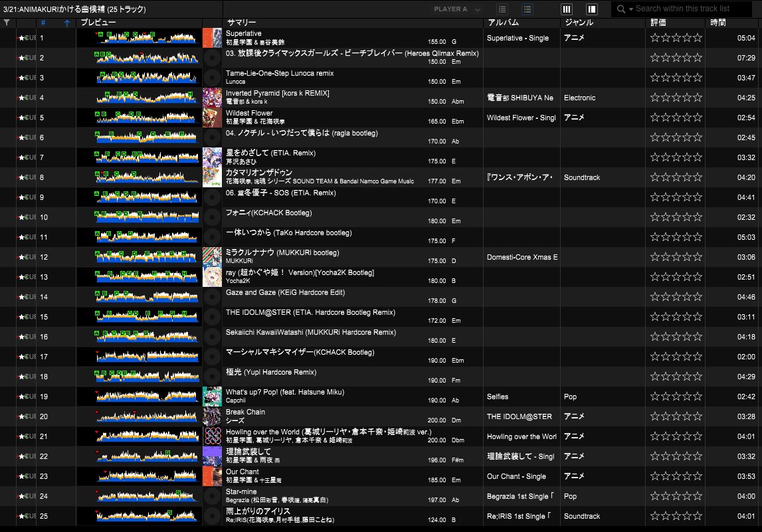762x532 pixels.
Task: Seek in Superlative preview waveform
Action: (x=147, y=37)
